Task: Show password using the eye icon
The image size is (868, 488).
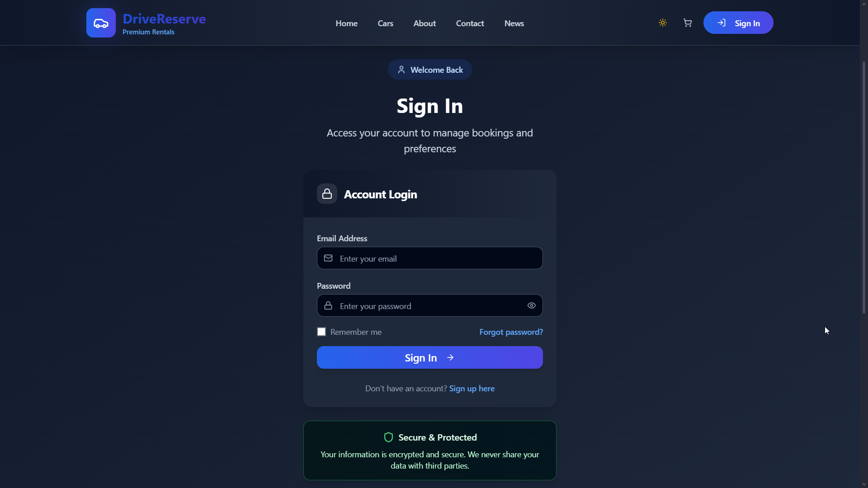Action: pos(532,305)
